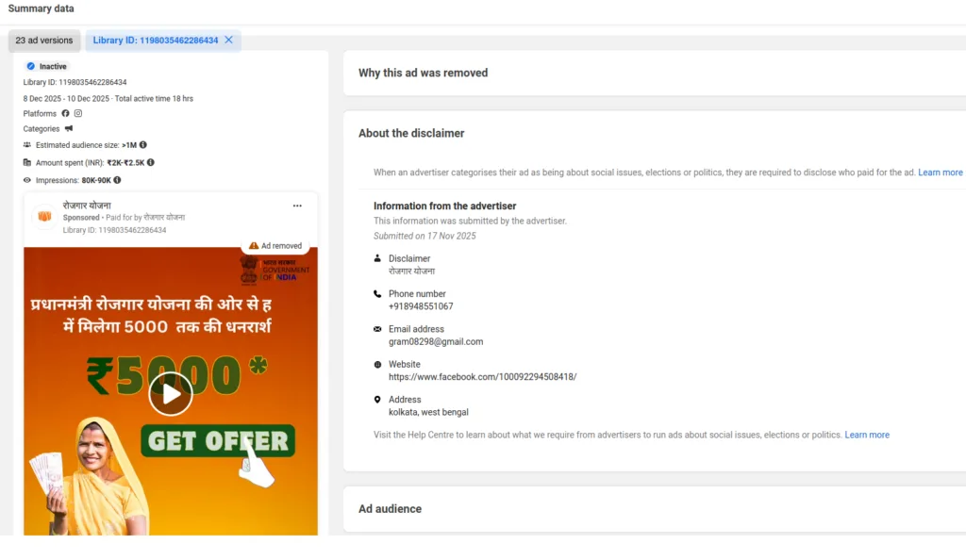This screenshot has width=966, height=560.
Task: Expand the Ad audience section
Action: click(390, 509)
